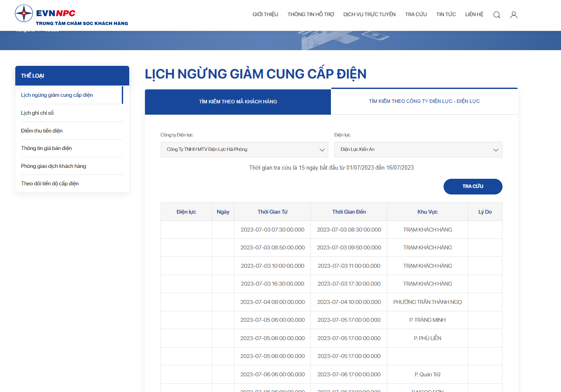Click the Thời Gian Từ column header
The image size is (561, 392).
coord(272,212)
